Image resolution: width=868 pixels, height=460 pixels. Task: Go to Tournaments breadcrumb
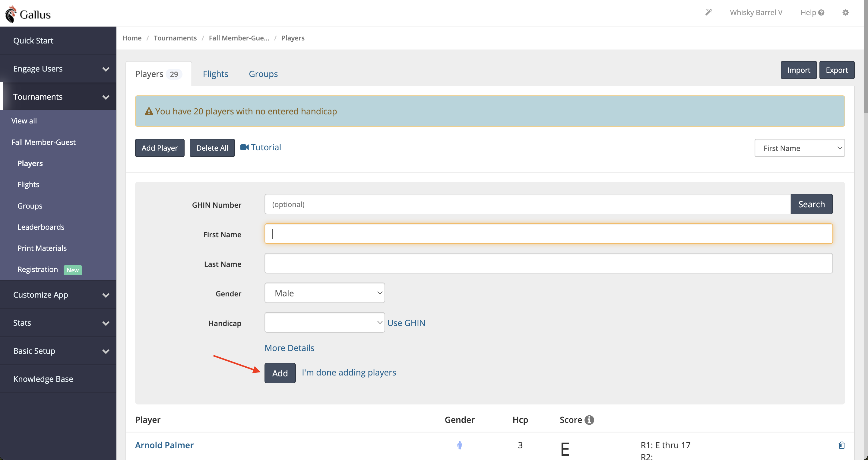tap(175, 38)
